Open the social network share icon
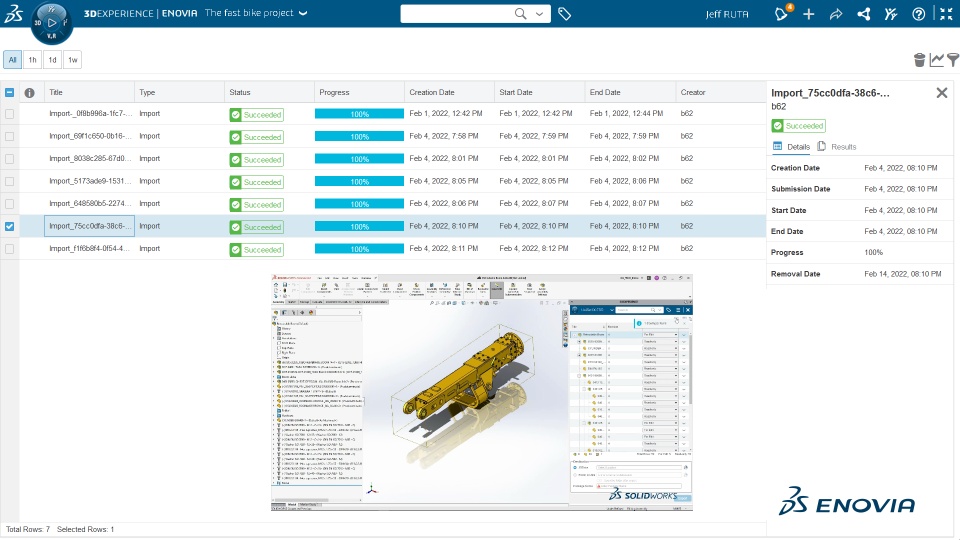Image resolution: width=960 pixels, height=540 pixels. click(x=864, y=14)
